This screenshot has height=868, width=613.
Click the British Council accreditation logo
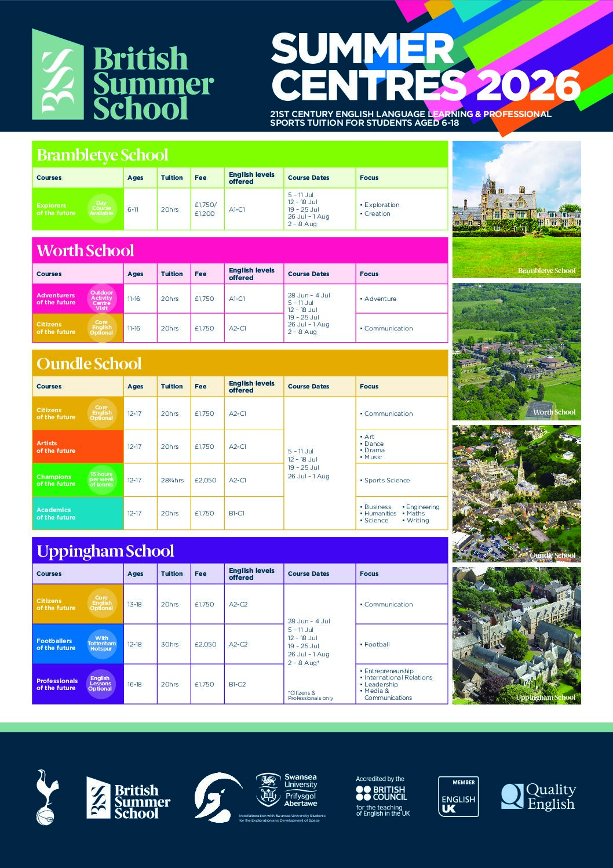pyautogui.click(x=382, y=797)
